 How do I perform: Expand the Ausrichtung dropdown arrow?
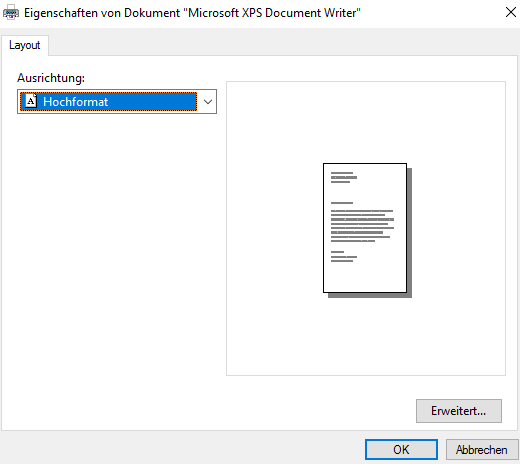click(x=208, y=102)
